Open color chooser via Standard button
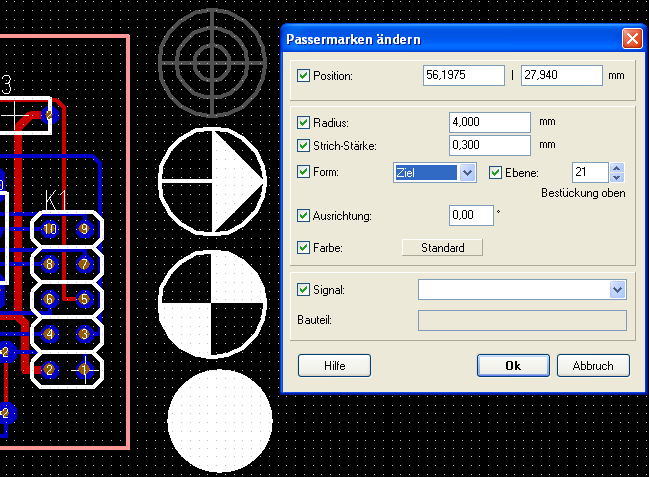 pyautogui.click(x=441, y=247)
